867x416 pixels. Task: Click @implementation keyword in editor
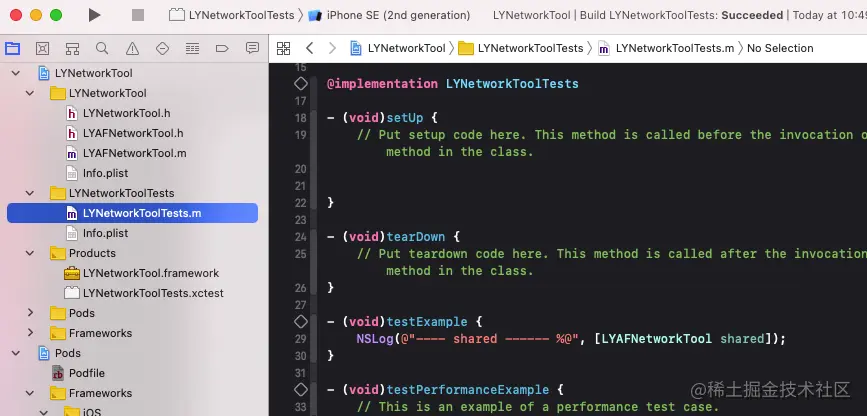pyautogui.click(x=383, y=84)
